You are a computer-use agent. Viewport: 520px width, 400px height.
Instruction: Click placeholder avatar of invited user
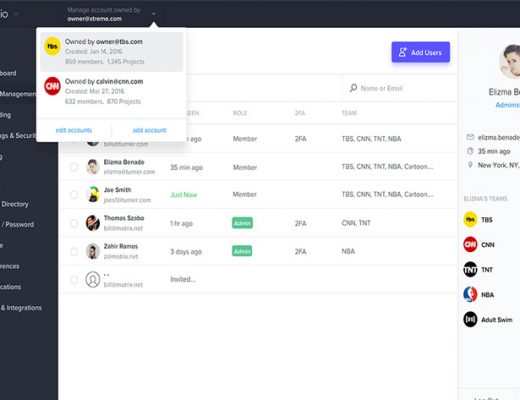coord(93,279)
